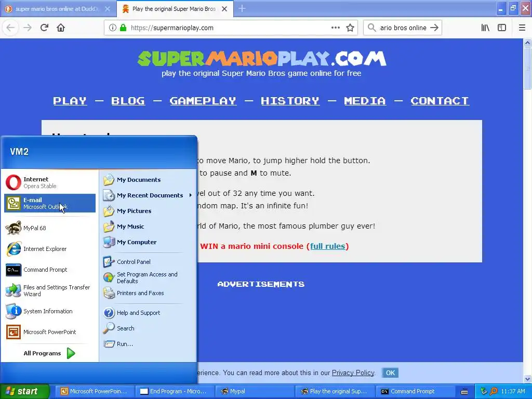Open Opera Stable Internet browser entry
Image resolution: width=532 pixels, height=399 pixels.
click(x=50, y=182)
